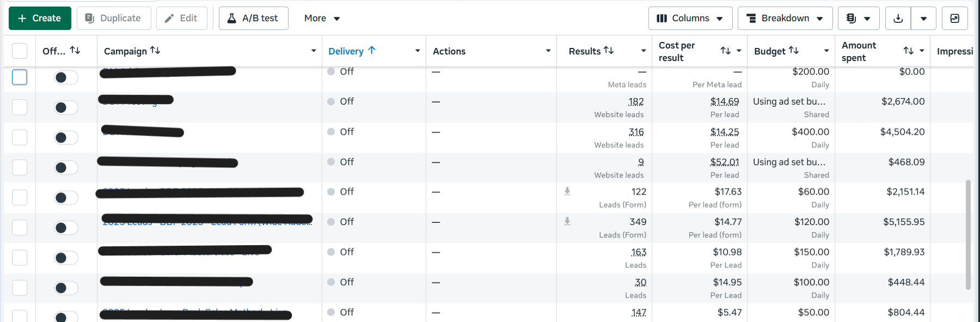Open the Columns dropdown
The width and height of the screenshot is (980, 322).
[690, 19]
